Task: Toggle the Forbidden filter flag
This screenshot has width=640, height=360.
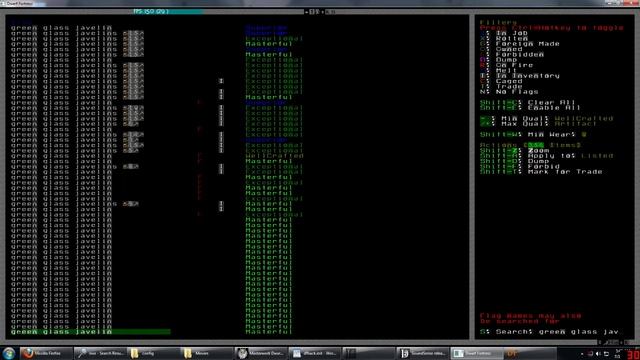Action: pyautogui.click(x=512, y=54)
